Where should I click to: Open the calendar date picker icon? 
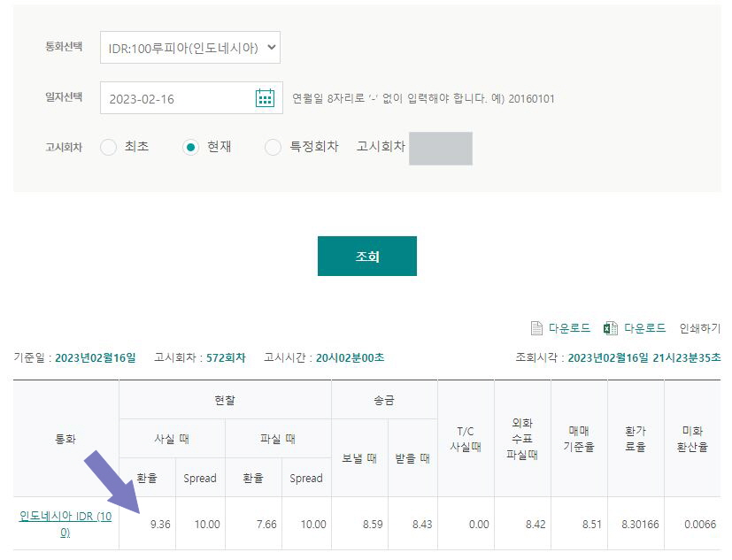(265, 98)
